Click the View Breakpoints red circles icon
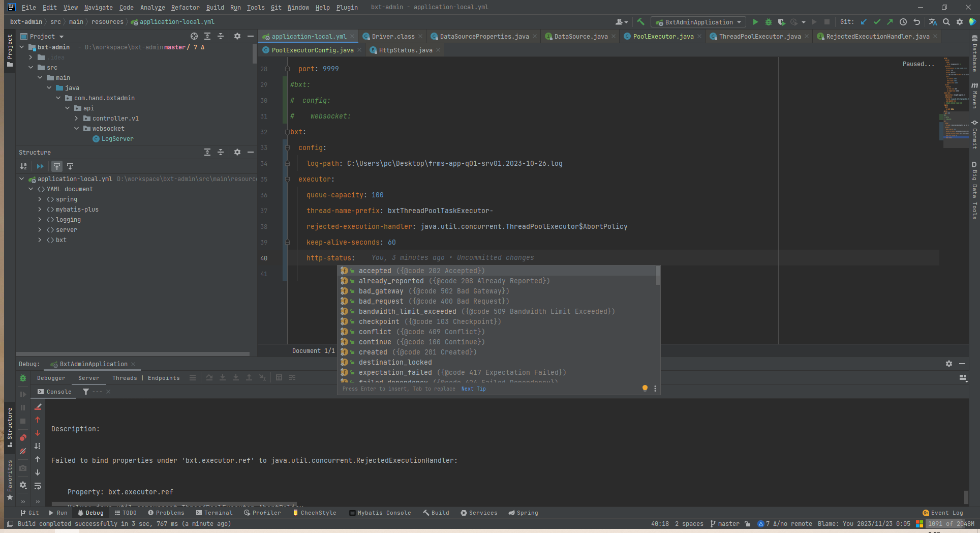 (x=23, y=438)
